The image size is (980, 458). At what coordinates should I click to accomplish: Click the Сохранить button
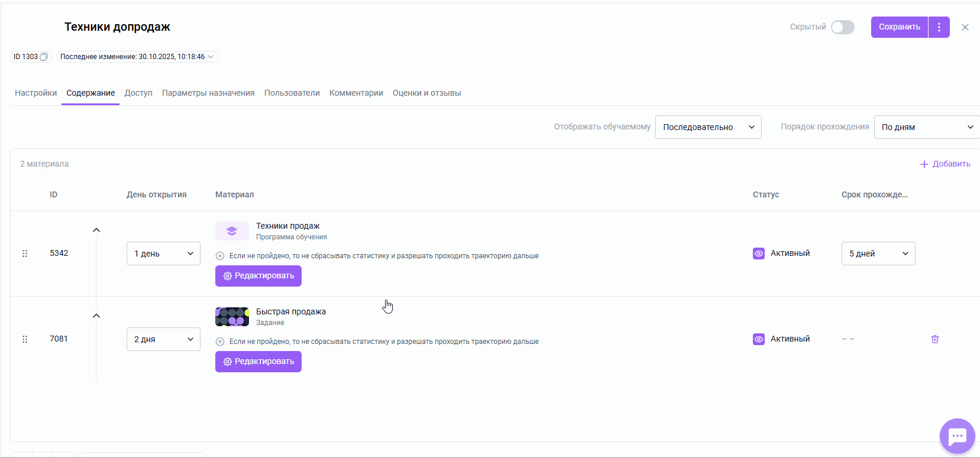point(900,27)
